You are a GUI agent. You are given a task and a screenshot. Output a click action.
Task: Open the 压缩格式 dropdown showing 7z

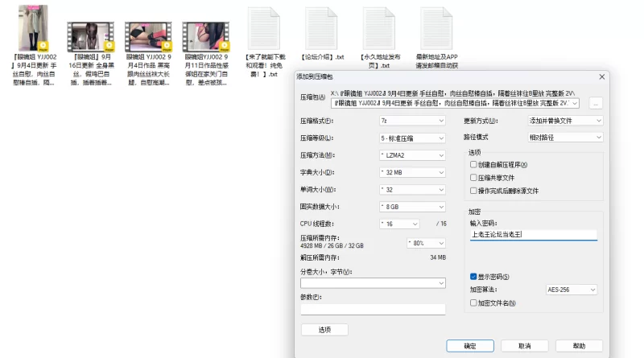(x=411, y=121)
